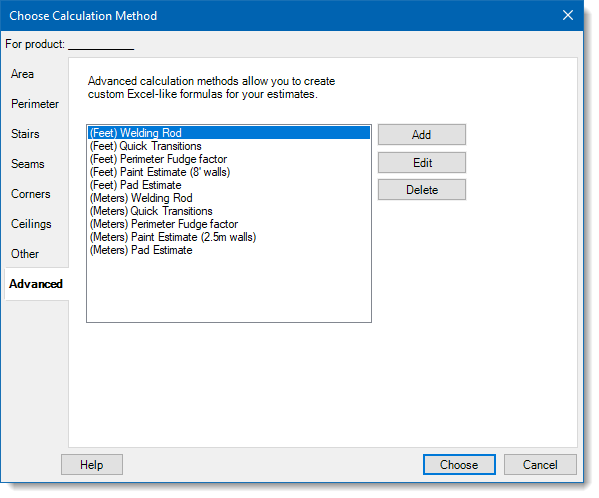Select (Feet) Pad Estimate row
The image size is (599, 498).
(229, 185)
